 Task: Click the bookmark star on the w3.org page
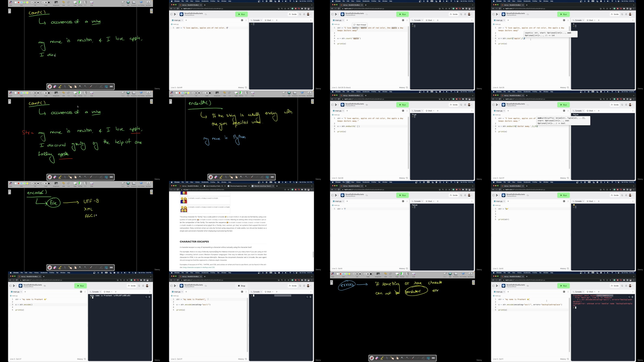point(288,190)
